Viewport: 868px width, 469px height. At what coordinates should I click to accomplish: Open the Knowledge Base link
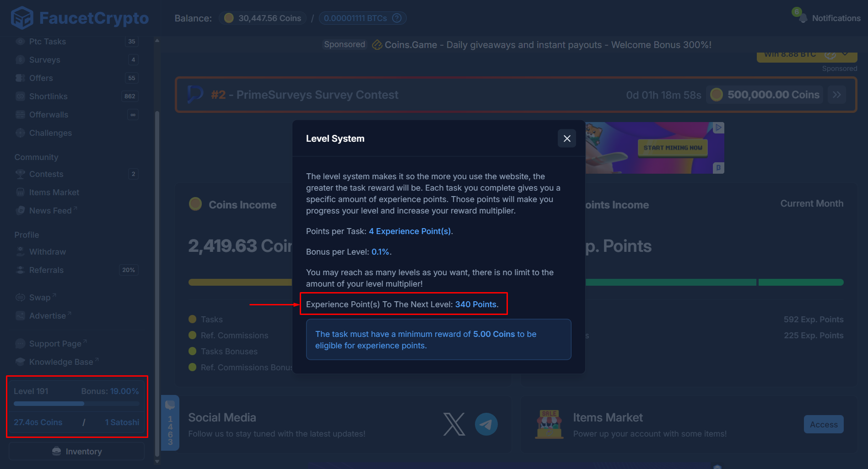tap(61, 361)
